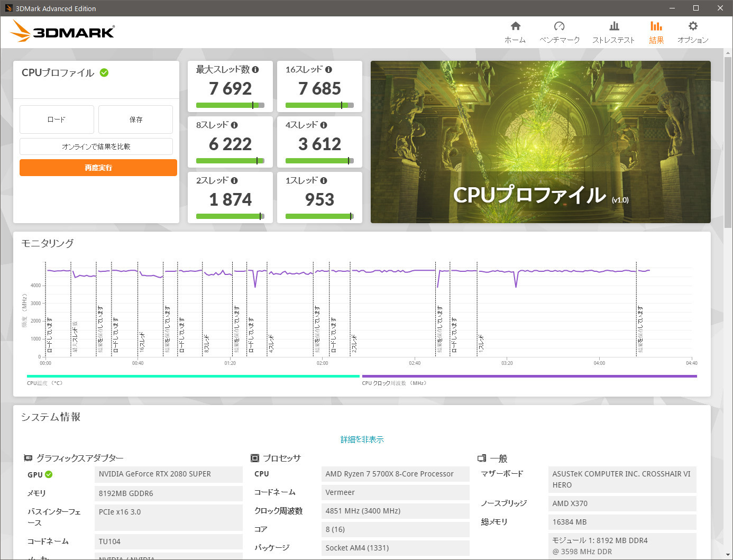Click the ホーム navigation icon
Screen dimensions: 733x560
coord(515,25)
